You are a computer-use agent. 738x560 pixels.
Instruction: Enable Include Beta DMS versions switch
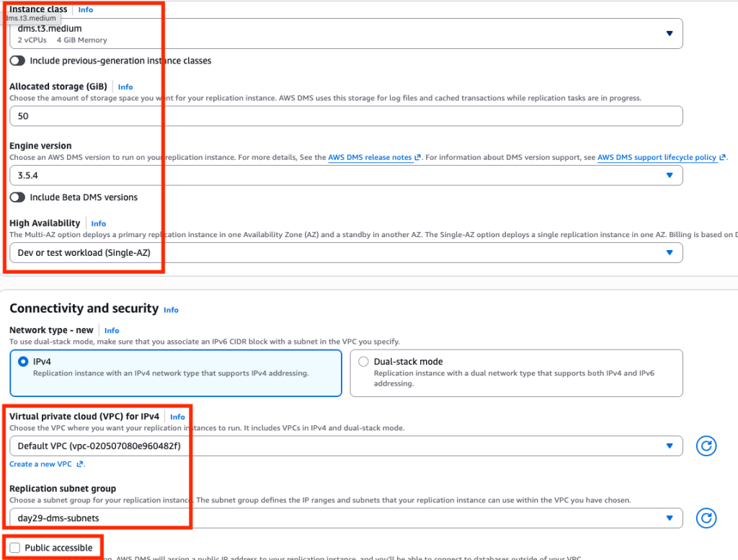[x=17, y=197]
